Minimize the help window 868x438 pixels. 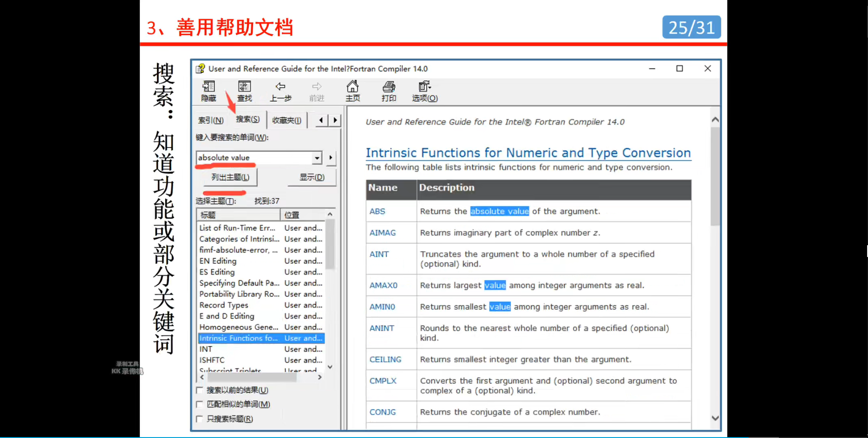(652, 69)
